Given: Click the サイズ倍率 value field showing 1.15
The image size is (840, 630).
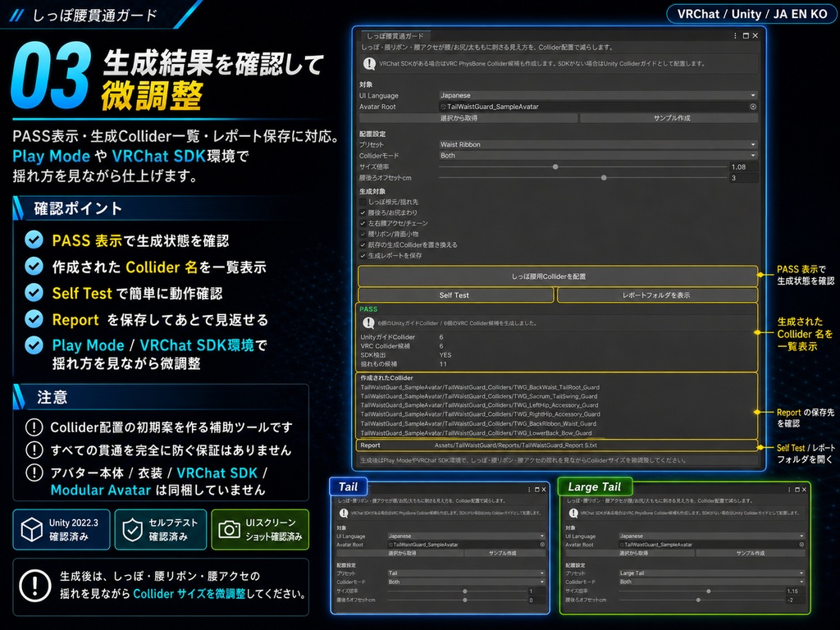Looking at the screenshot, I should click(x=796, y=591).
